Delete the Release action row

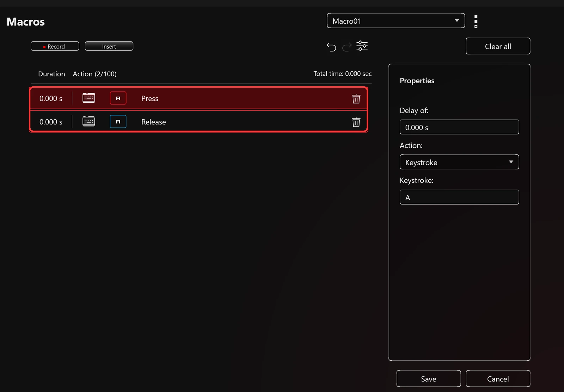[356, 122]
